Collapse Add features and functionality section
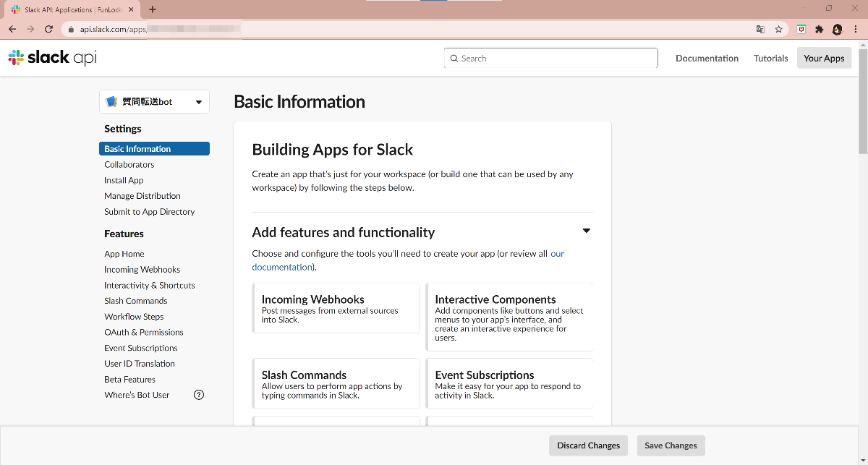Viewport: 868px width, 465px height. click(x=586, y=231)
